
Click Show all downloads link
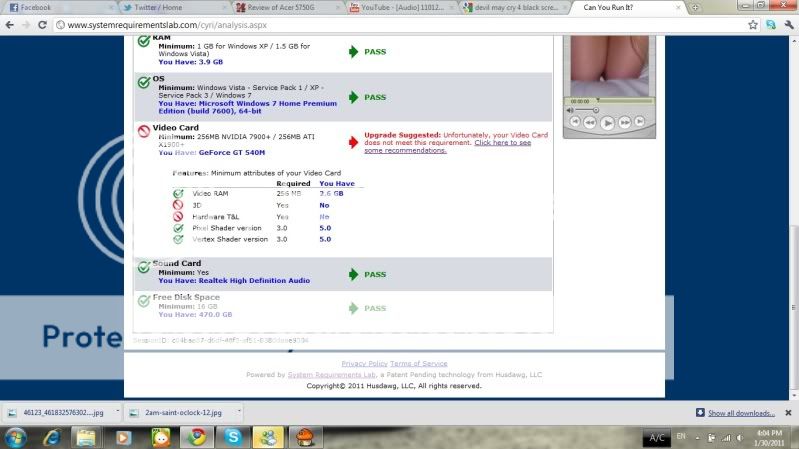pyautogui.click(x=741, y=412)
